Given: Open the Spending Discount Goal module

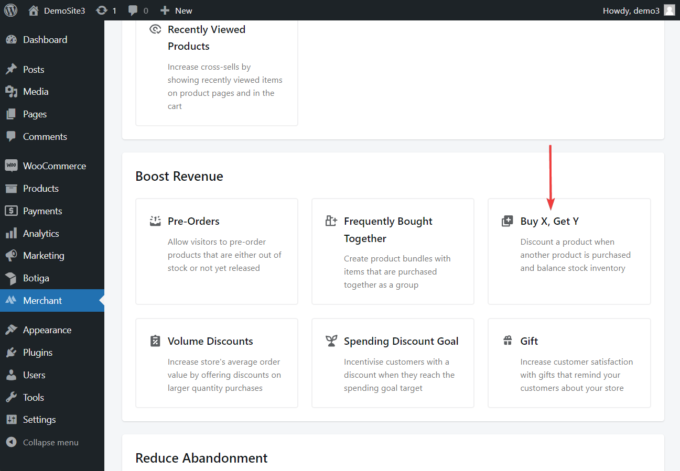Looking at the screenshot, I should (392, 363).
